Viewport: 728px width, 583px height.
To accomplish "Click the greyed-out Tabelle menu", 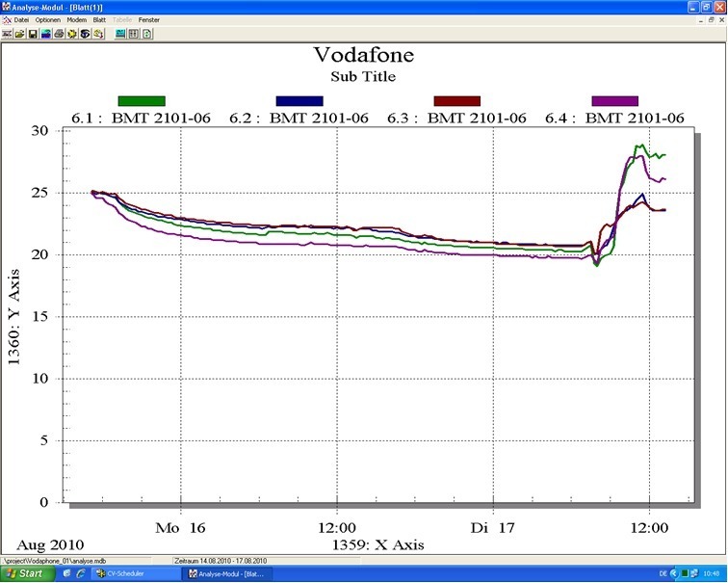I will 122,20.
